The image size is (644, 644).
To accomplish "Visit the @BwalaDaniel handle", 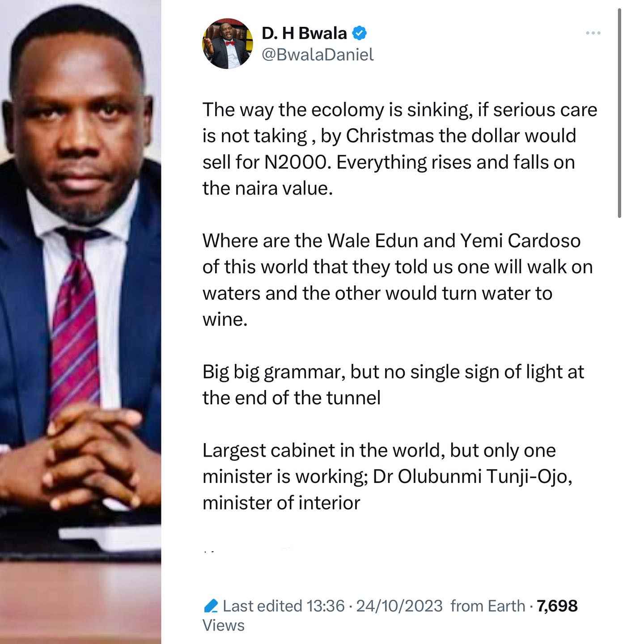I will 318,55.
